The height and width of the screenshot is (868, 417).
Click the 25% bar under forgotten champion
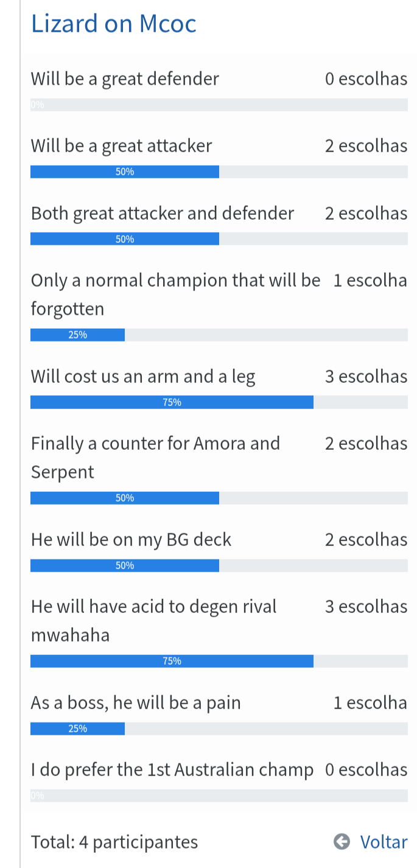77,335
